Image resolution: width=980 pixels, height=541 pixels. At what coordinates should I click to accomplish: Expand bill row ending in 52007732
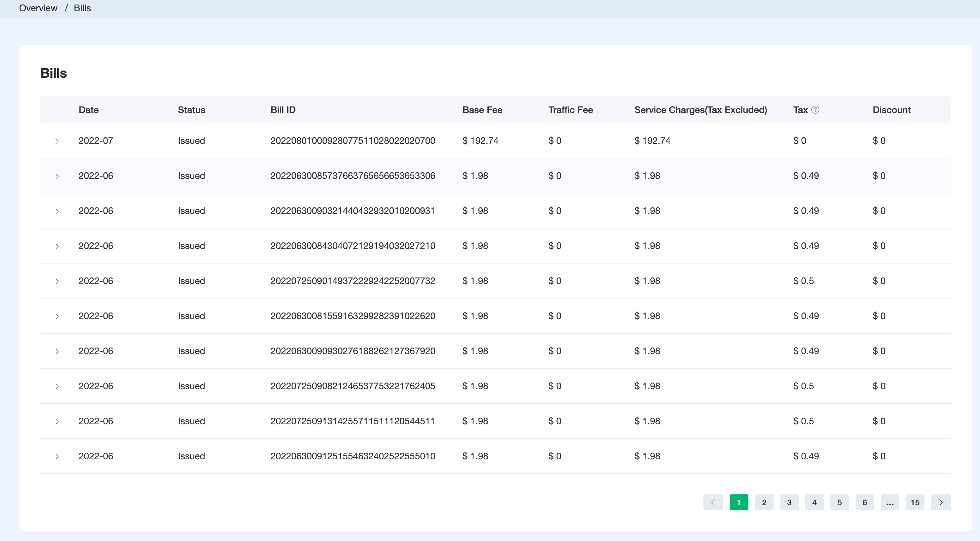pos(57,281)
